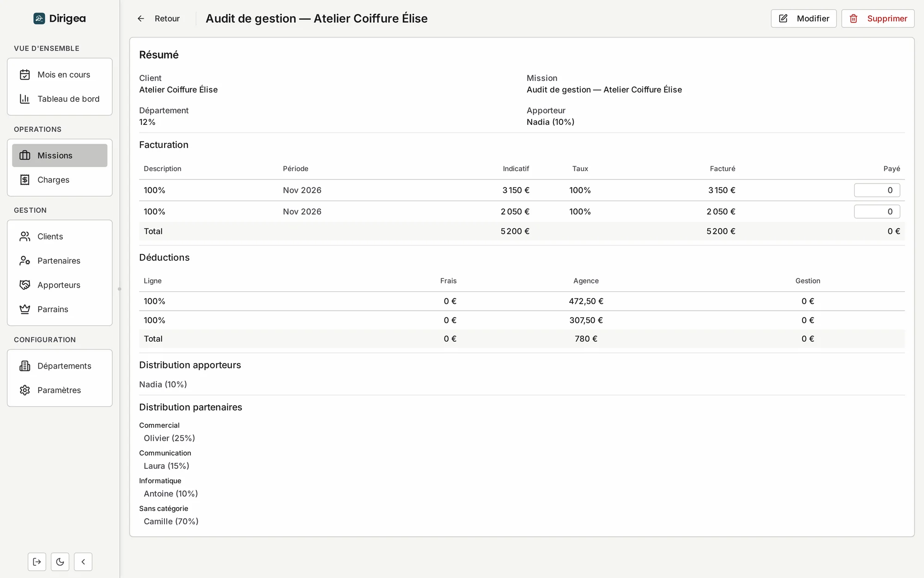Open the Partenaires section
The width and height of the screenshot is (924, 578).
(x=60, y=261)
